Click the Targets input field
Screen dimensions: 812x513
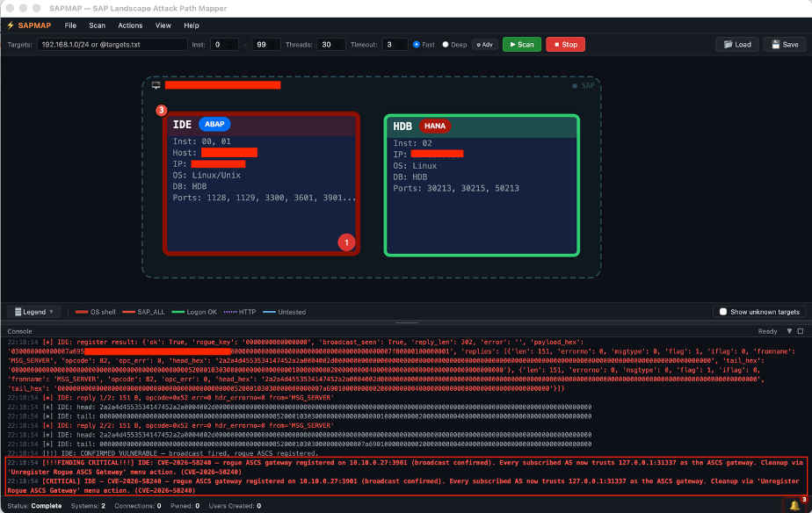tap(112, 45)
